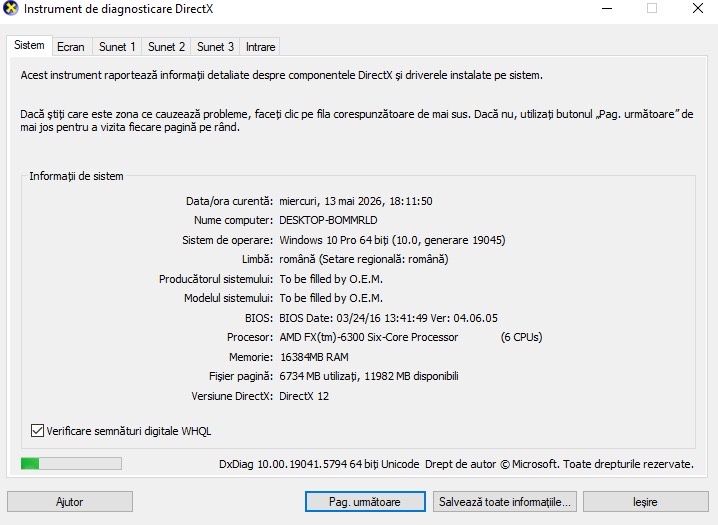This screenshot has height=525, width=718.
Task: Go to the Intrare tab
Action: point(260,47)
